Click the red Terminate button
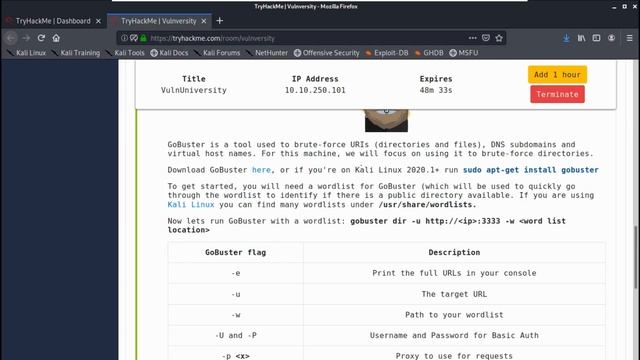Image resolution: width=640 pixels, height=360 pixels. point(557,94)
